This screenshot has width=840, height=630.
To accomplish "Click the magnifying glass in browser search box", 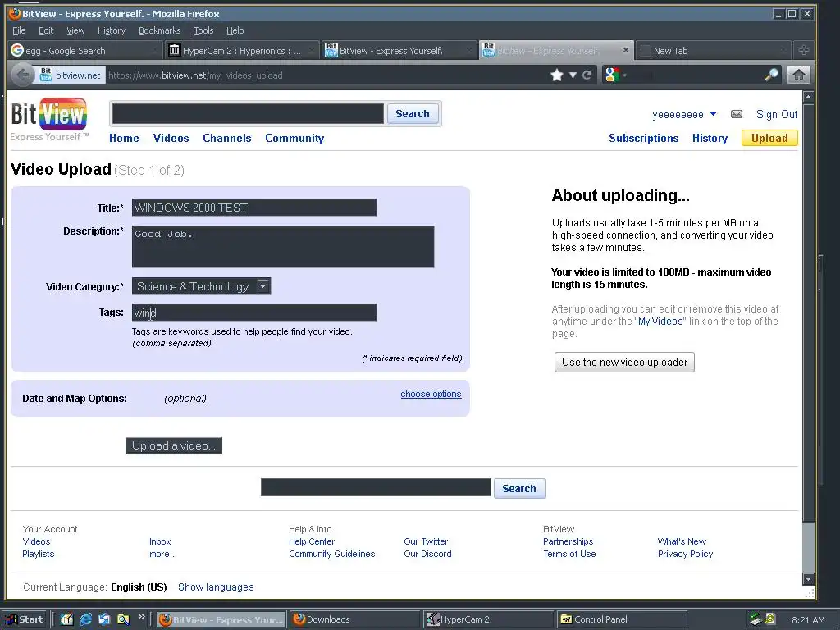I will pyautogui.click(x=771, y=75).
